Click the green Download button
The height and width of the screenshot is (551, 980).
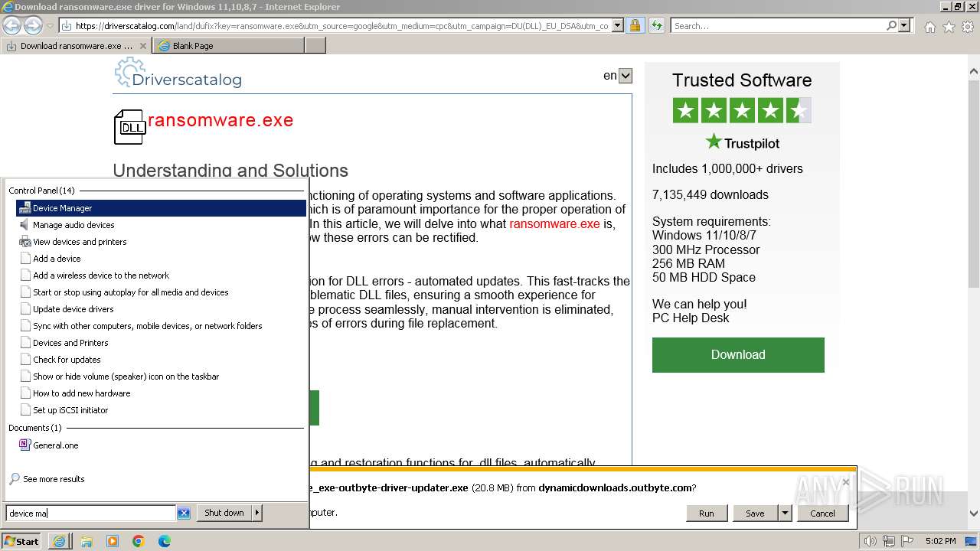(x=738, y=355)
